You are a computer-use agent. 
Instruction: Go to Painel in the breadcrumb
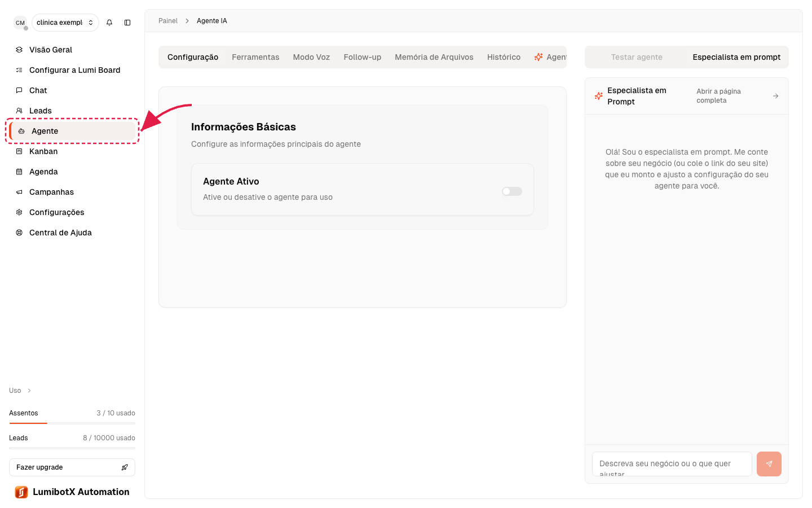pos(168,21)
